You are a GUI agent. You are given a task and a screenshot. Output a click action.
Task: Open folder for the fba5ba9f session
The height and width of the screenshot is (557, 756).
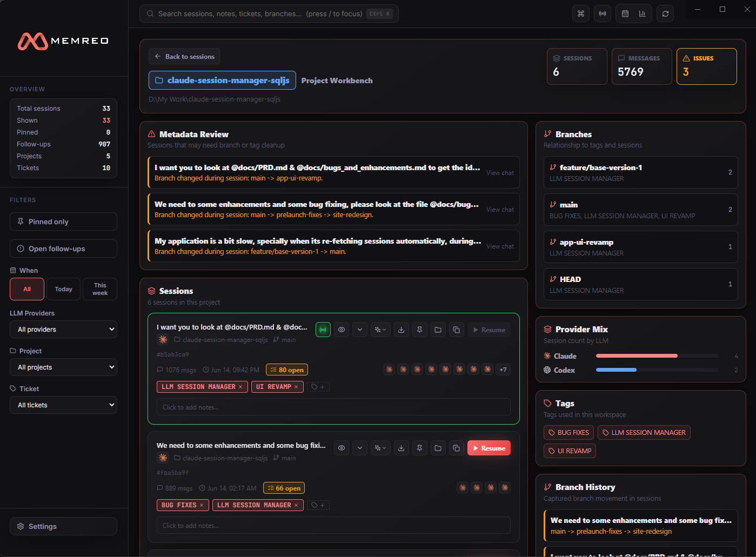coord(438,448)
